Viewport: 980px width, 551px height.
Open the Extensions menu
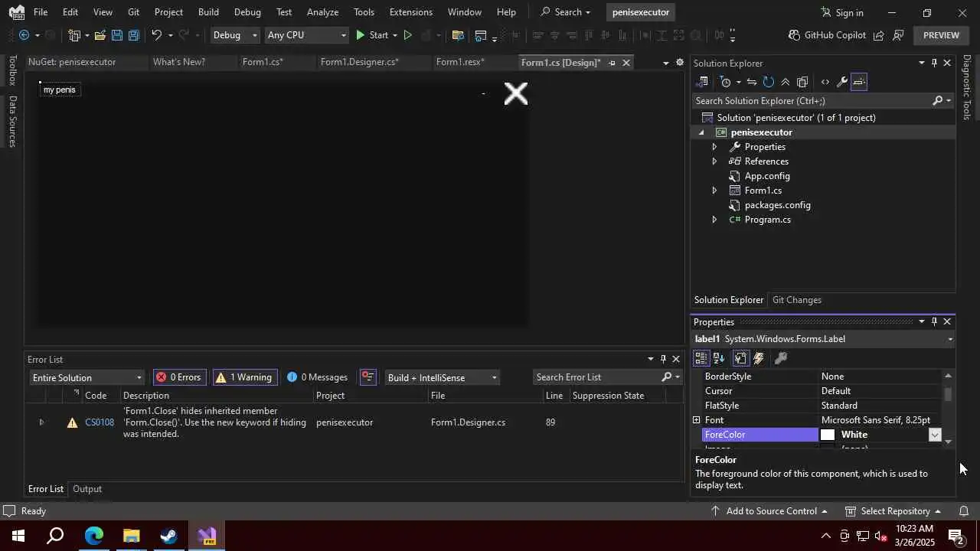410,12
